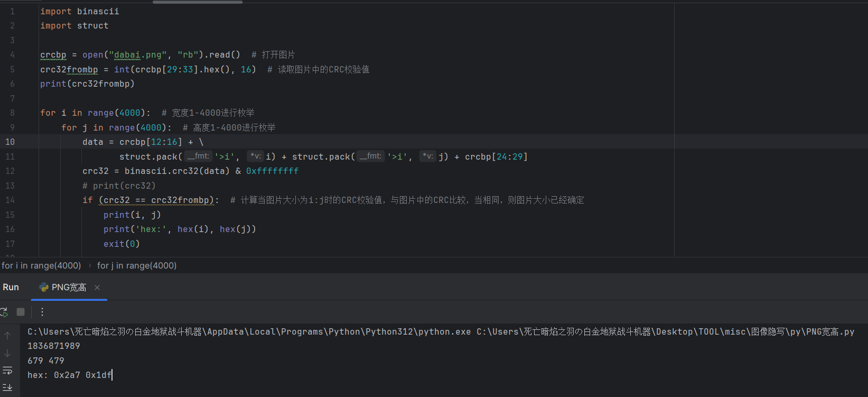Image resolution: width=868 pixels, height=397 pixels.
Task: Click the comment '# 读取图片中的CRC校验值'
Action: (x=319, y=69)
